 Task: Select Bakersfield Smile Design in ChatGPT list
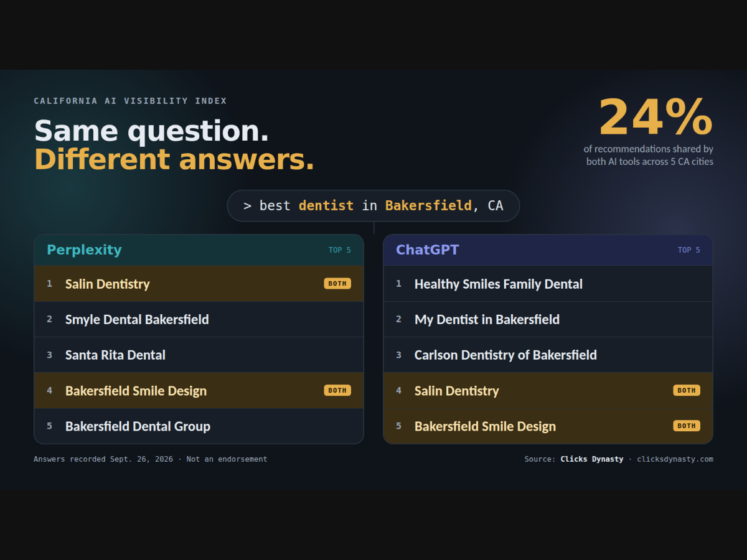[x=548, y=426]
